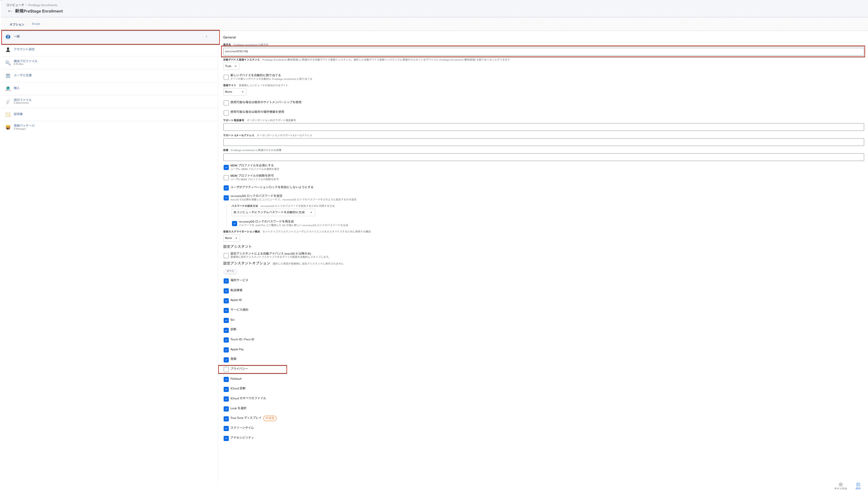Click the すべて select-all button

(230, 271)
